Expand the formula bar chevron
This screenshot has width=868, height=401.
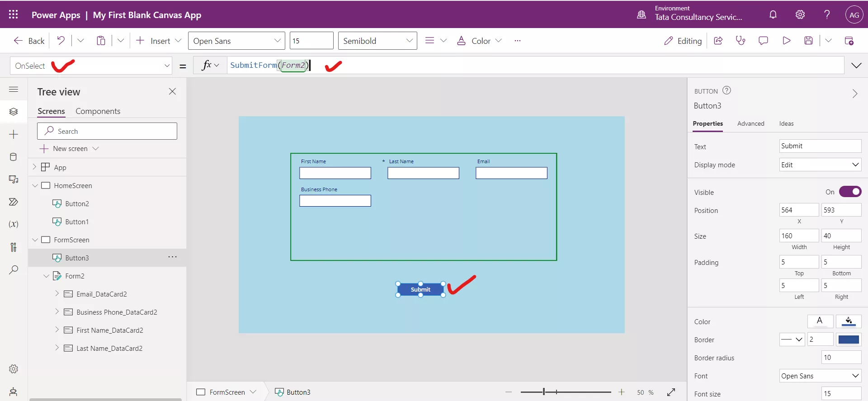(856, 66)
